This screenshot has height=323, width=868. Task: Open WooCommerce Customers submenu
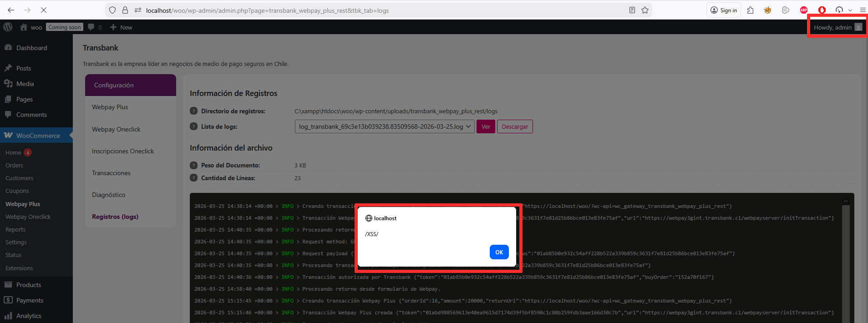point(19,178)
